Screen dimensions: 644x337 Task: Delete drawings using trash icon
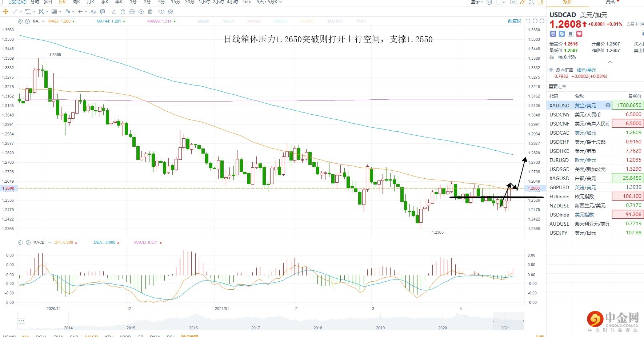(151, 12)
